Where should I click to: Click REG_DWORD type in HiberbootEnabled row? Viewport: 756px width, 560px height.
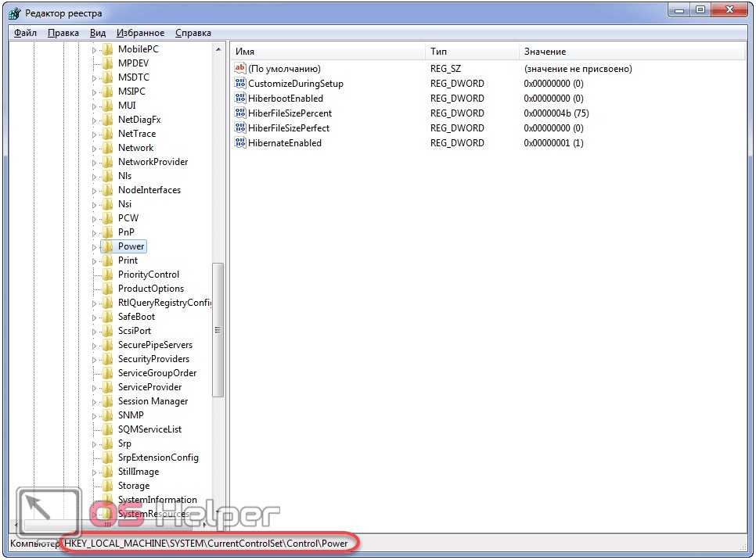pyautogui.click(x=457, y=99)
